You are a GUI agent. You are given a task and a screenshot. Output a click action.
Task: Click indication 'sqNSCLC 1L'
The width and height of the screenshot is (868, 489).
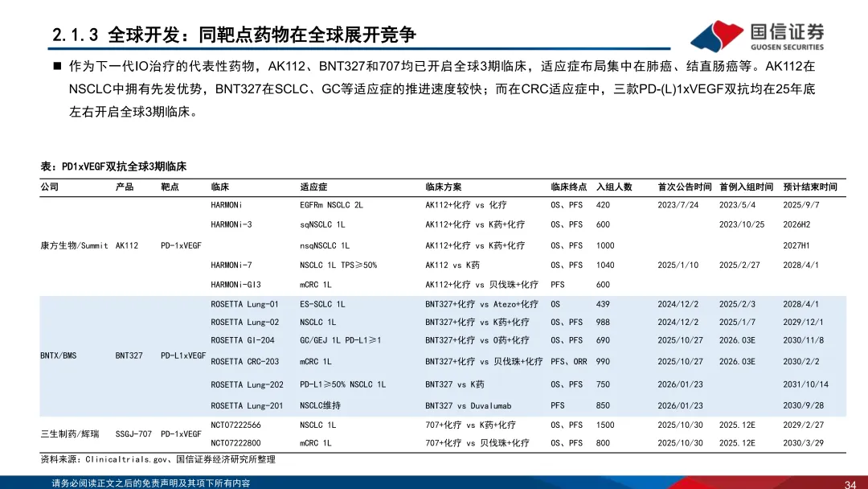pos(323,224)
